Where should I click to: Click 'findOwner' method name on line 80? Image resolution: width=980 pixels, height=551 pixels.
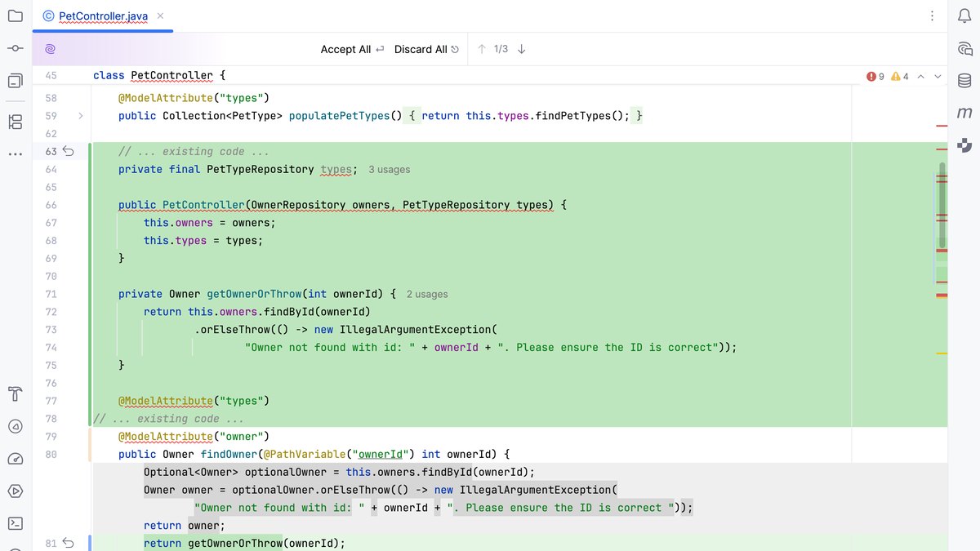coord(229,454)
